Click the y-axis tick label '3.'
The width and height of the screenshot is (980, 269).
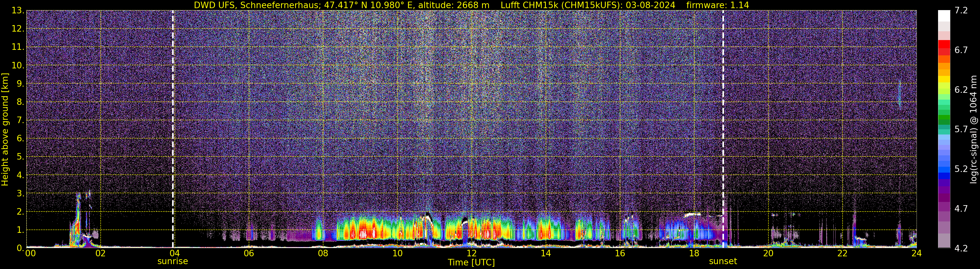click(x=20, y=193)
